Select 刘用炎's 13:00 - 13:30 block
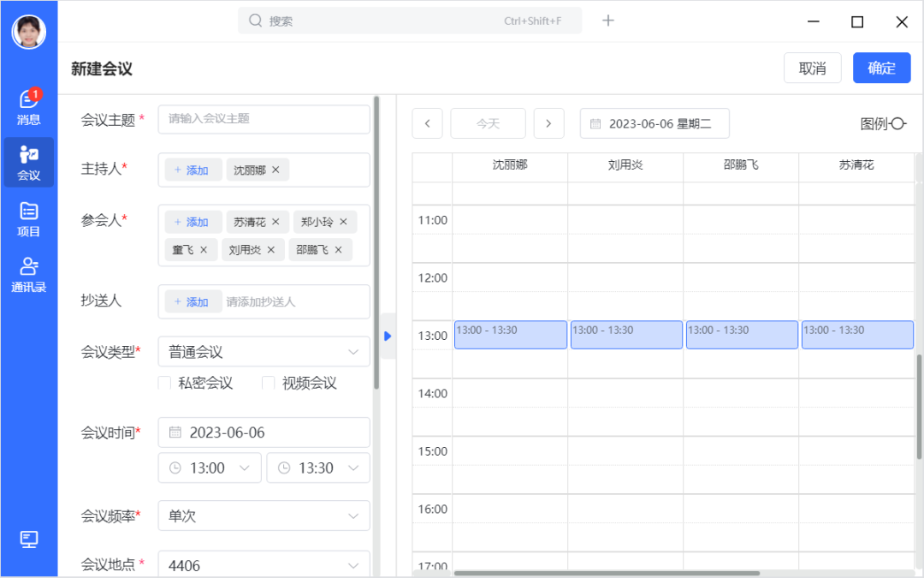The width and height of the screenshot is (924, 578). (625, 335)
